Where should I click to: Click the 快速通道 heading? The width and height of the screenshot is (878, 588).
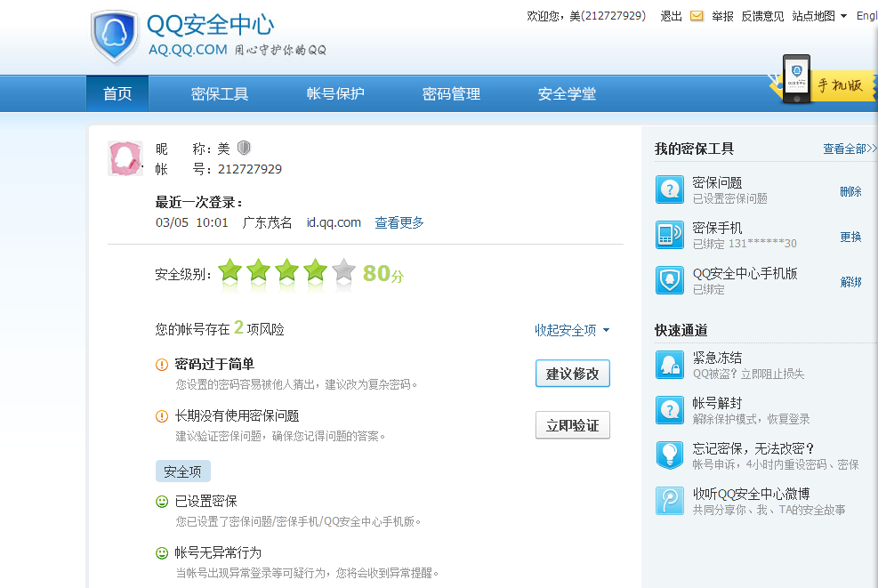tap(681, 330)
